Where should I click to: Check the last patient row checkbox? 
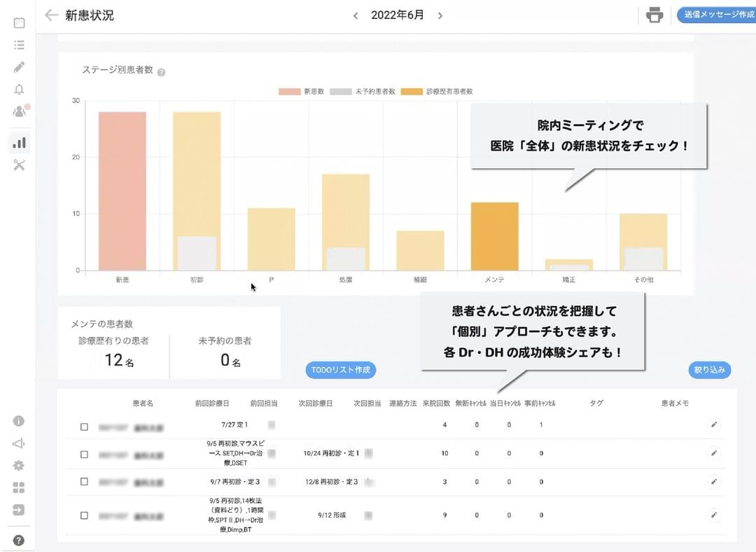pos(84,515)
